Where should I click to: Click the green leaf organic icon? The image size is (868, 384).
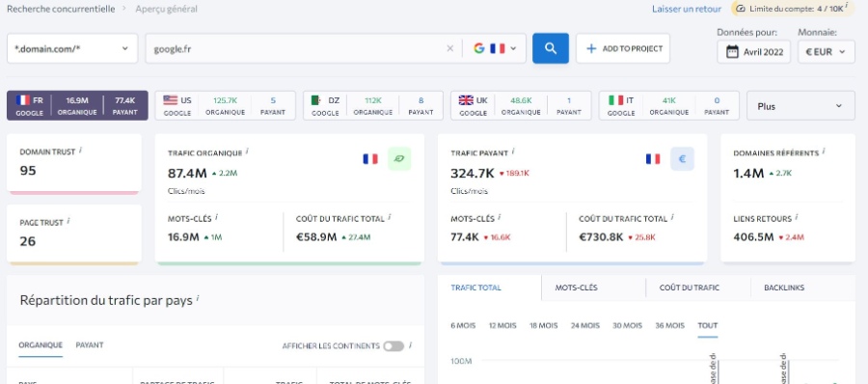coord(399,159)
